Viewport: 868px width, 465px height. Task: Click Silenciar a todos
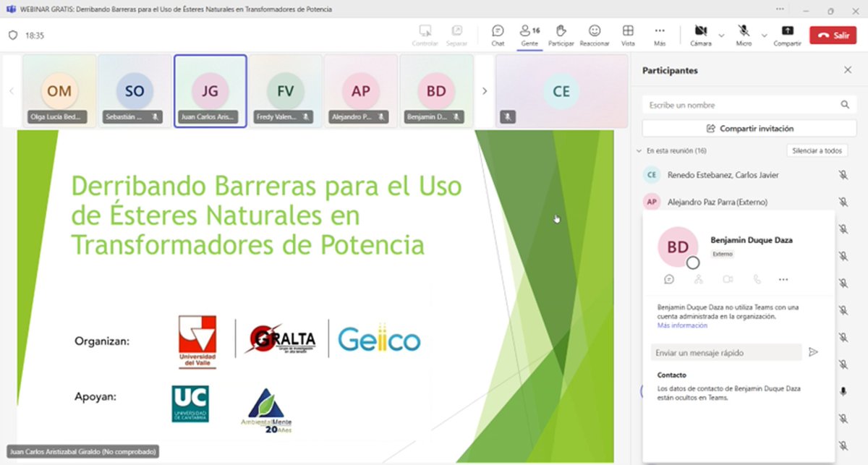[817, 150]
